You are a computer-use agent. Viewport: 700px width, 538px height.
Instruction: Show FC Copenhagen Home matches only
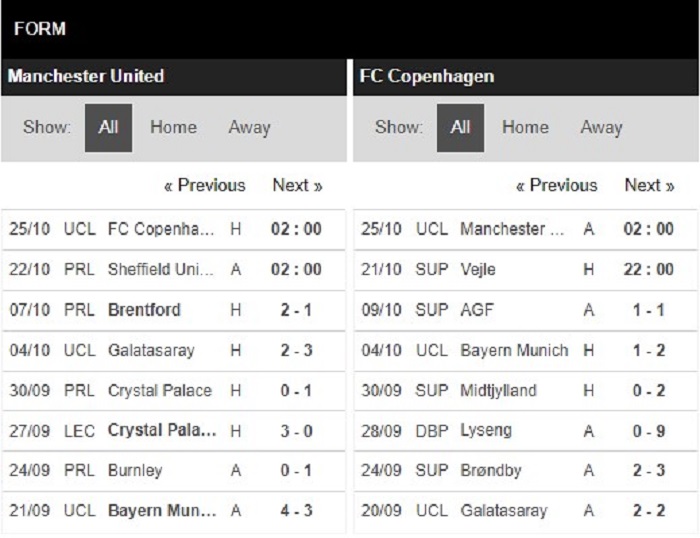click(x=525, y=128)
